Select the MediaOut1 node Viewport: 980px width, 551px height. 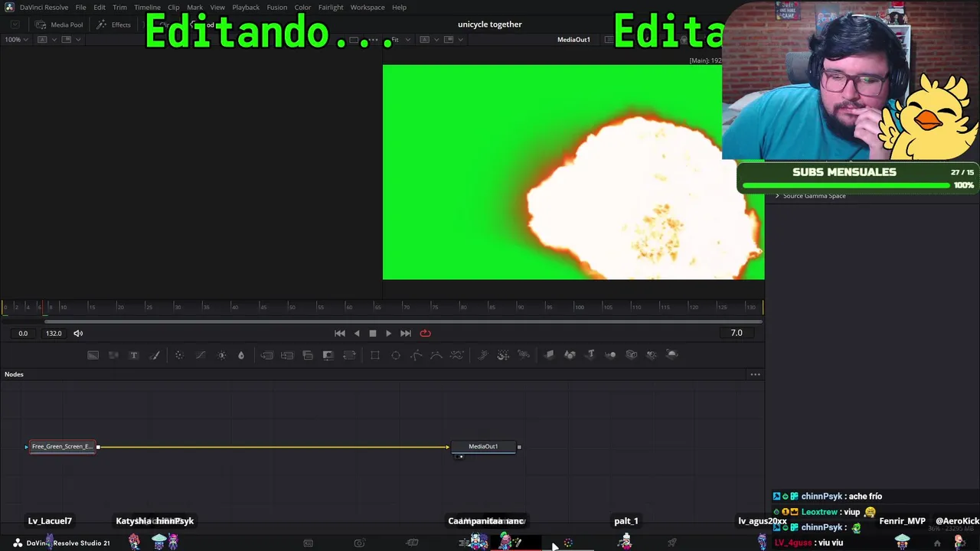(x=483, y=446)
